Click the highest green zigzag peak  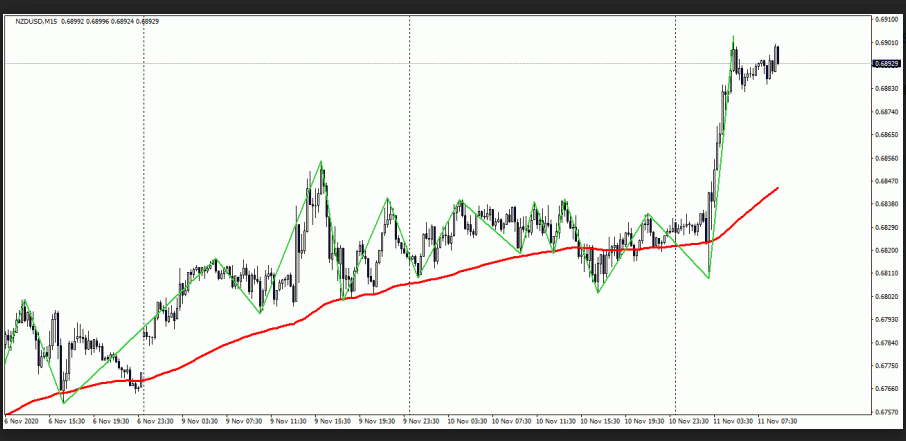coord(733,37)
